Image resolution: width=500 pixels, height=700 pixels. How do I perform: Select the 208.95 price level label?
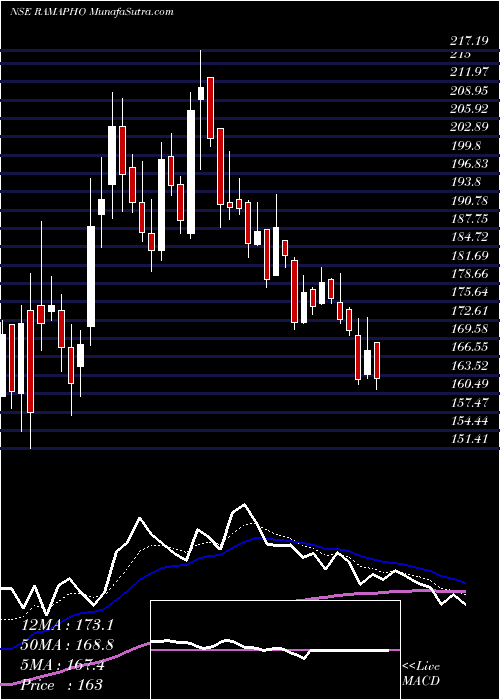pos(469,91)
